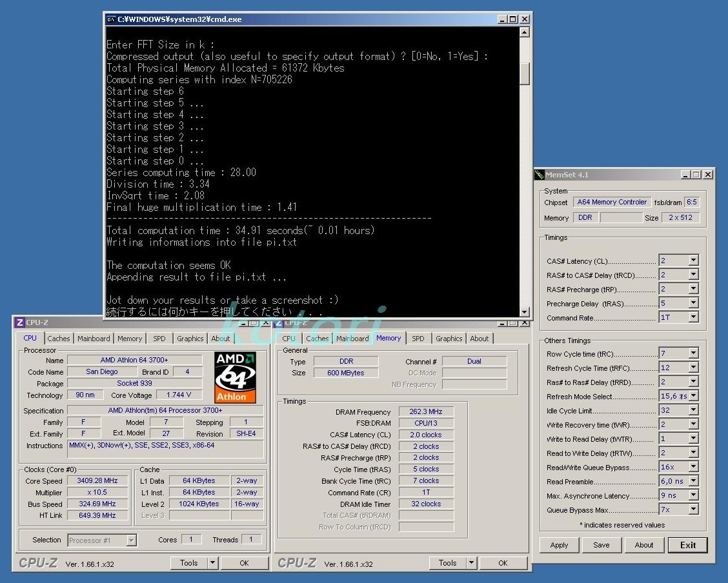Open the Refresh Mode Select dropdown
Screen dimensions: 728x583
[693, 396]
